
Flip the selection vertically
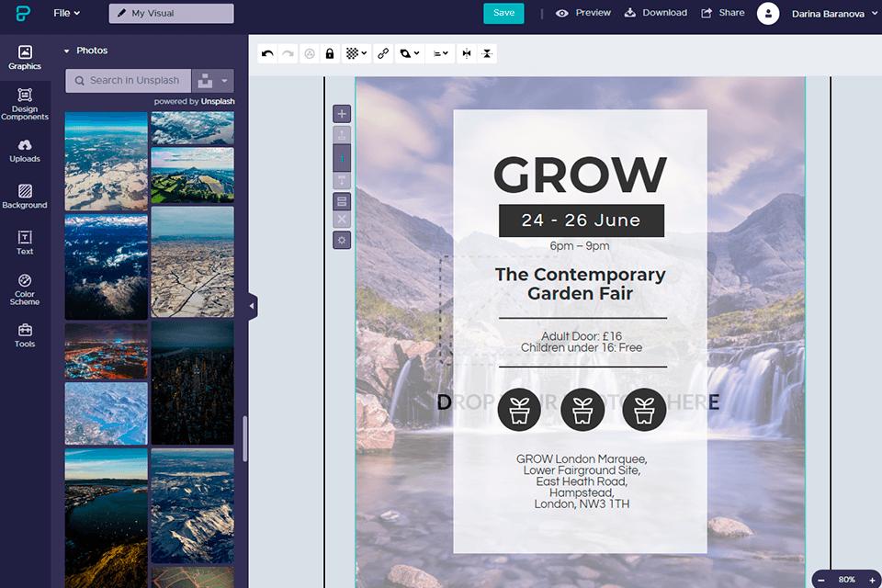(x=487, y=54)
